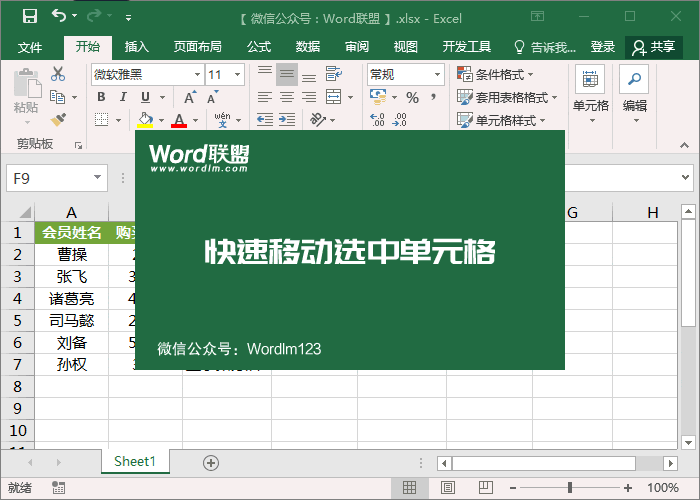Screen dimensions: 700x500
Task: Switch to Page Layout view icon
Action: coord(448,488)
